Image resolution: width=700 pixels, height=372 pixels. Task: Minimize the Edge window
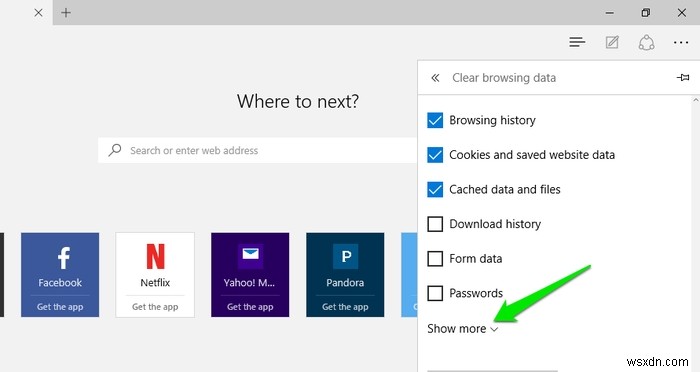pyautogui.click(x=609, y=13)
